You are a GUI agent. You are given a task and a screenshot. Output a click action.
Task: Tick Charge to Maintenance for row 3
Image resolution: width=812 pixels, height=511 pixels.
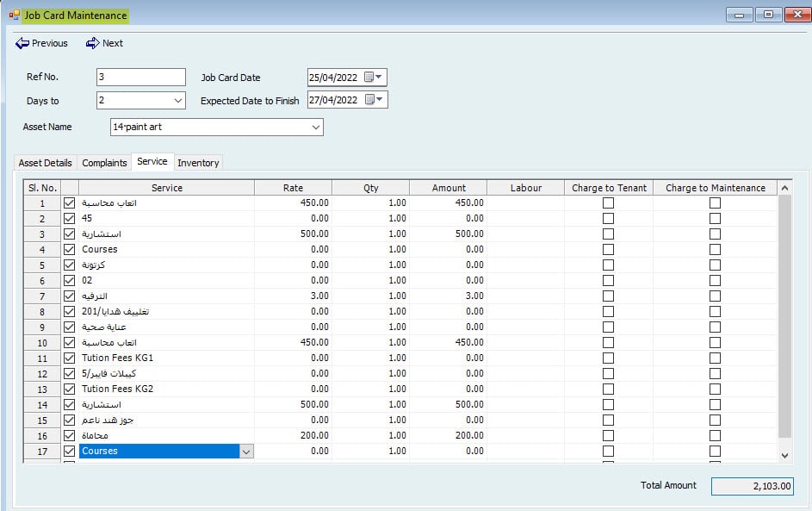715,234
